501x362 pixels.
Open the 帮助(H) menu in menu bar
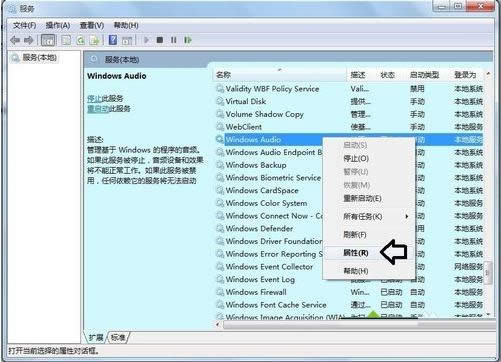[x=126, y=25]
